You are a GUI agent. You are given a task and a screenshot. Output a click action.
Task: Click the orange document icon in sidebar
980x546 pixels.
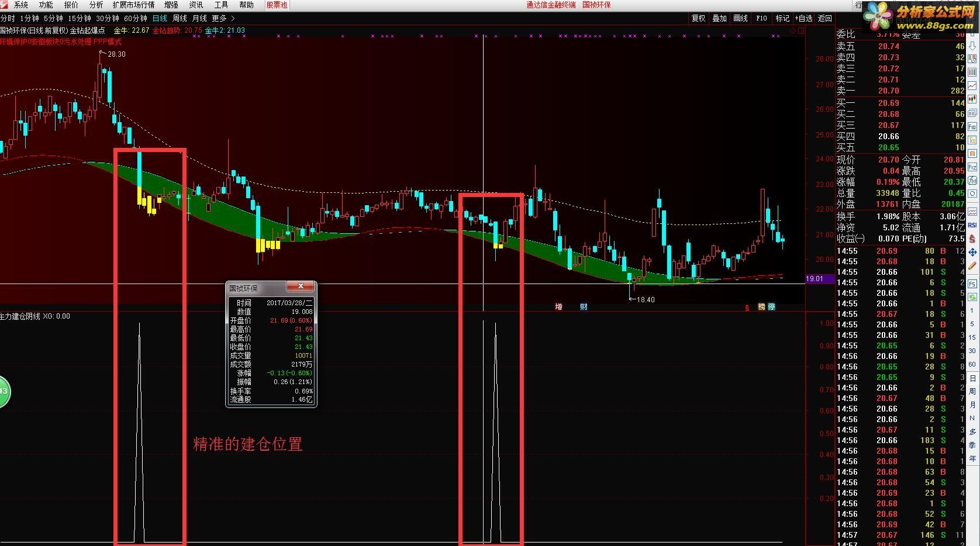(x=972, y=153)
